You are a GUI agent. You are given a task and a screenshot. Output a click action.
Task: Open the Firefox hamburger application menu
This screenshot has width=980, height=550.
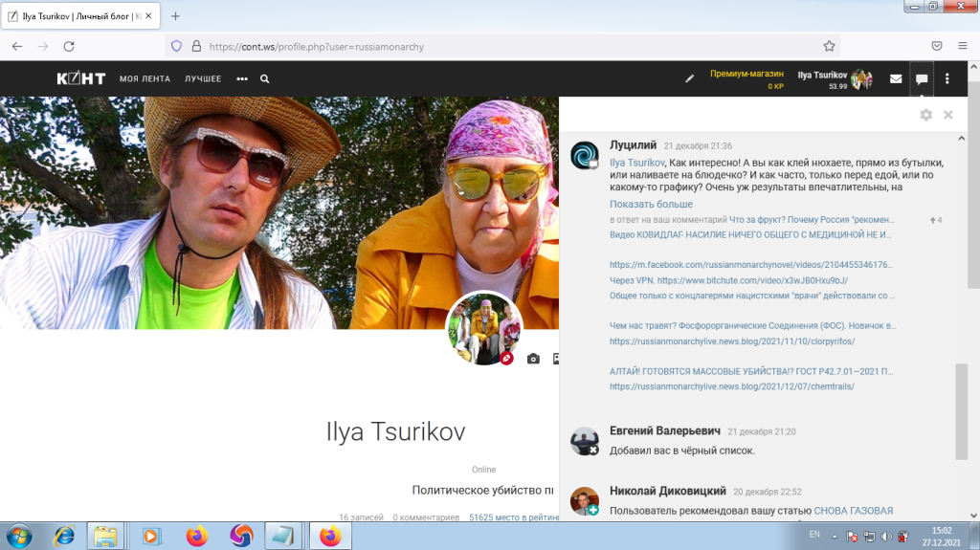click(x=962, y=46)
